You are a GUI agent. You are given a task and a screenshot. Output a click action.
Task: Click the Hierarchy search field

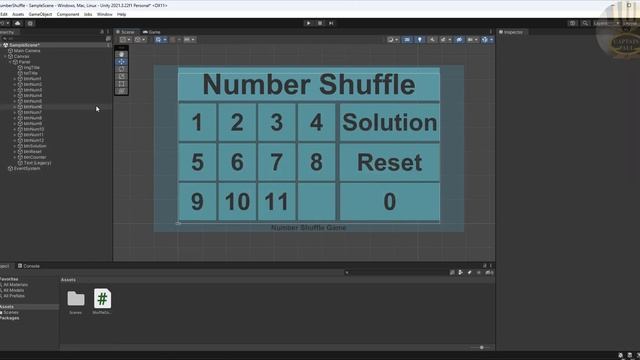[53, 38]
